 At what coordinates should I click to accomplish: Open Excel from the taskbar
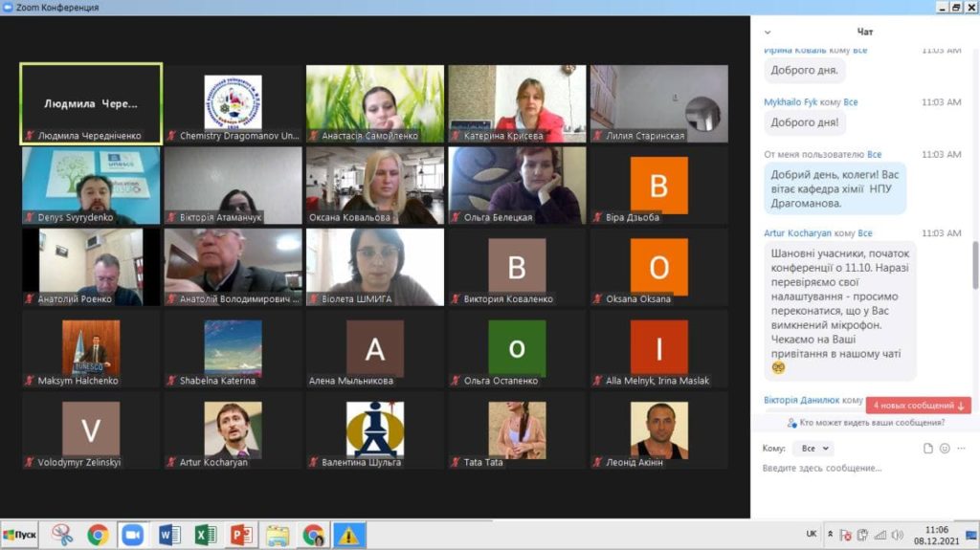205,535
